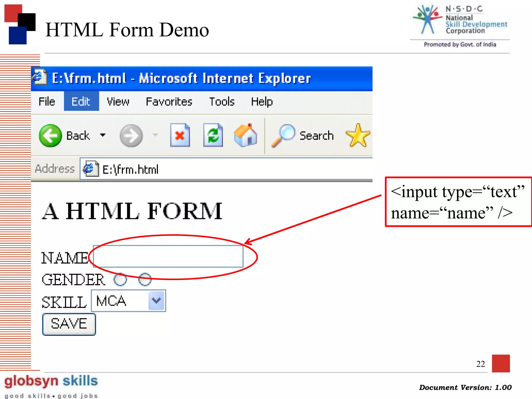Click the Refresh page icon
The width and height of the screenshot is (532, 399).
(213, 135)
